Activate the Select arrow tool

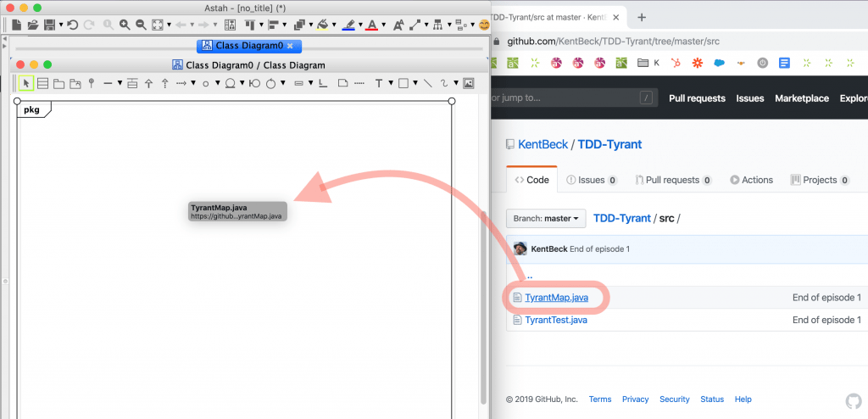coord(26,83)
